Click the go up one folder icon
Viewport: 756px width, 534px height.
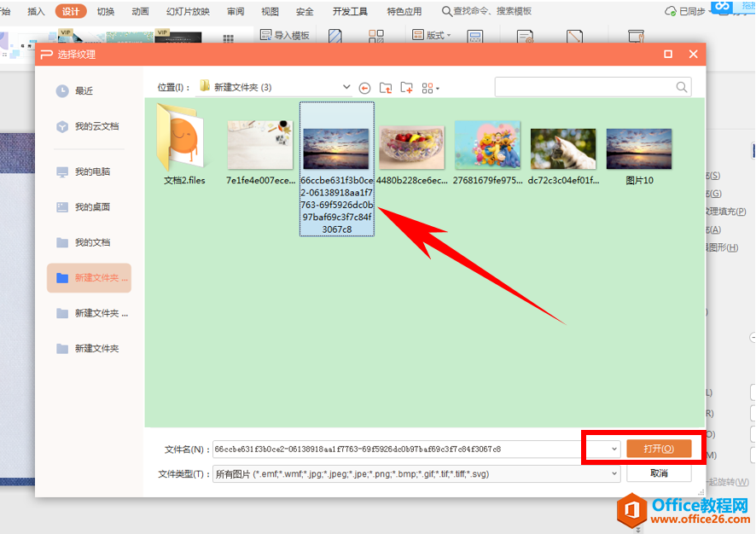pyautogui.click(x=386, y=88)
